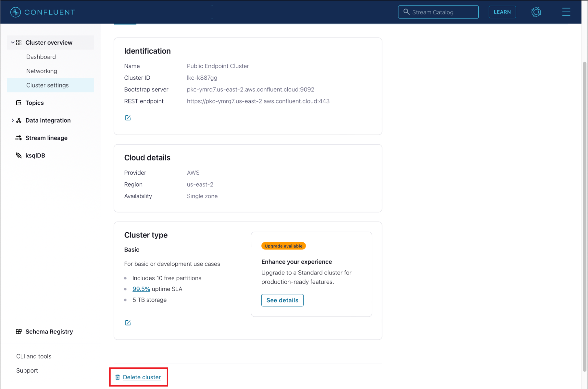Click the edit icon under Identification

[x=128, y=118]
